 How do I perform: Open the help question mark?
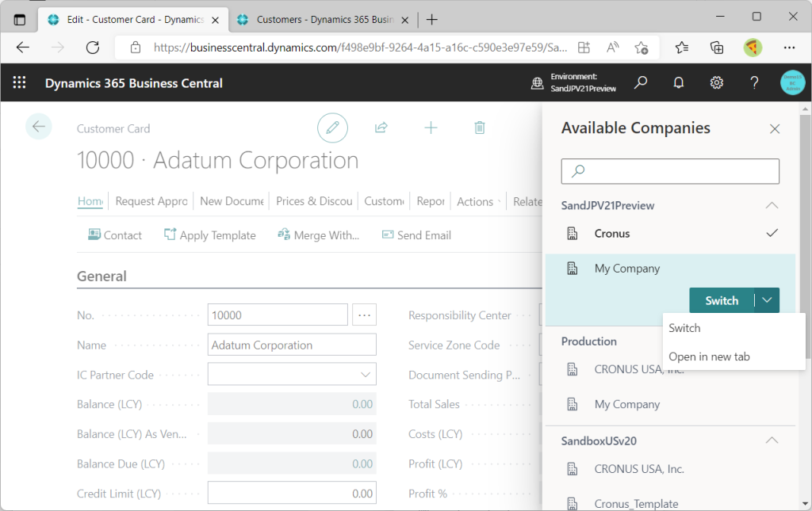[x=755, y=82]
